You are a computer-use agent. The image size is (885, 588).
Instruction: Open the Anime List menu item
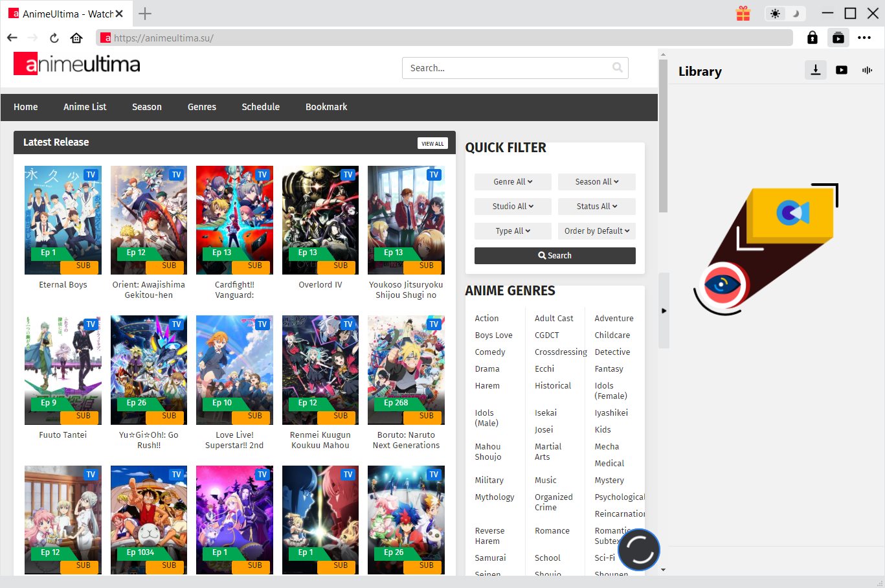(85, 107)
